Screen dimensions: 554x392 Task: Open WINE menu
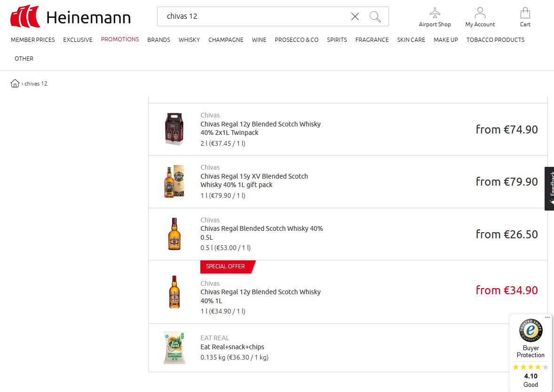259,40
